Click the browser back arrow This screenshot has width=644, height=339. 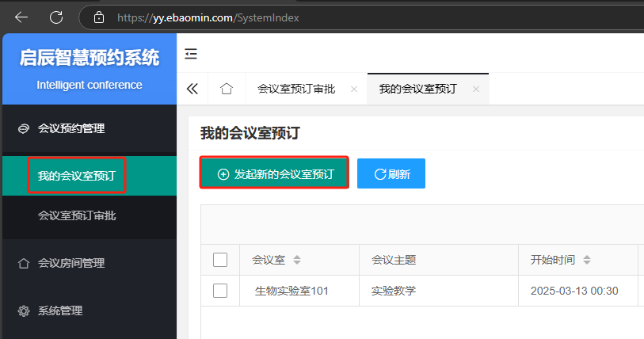(21, 17)
